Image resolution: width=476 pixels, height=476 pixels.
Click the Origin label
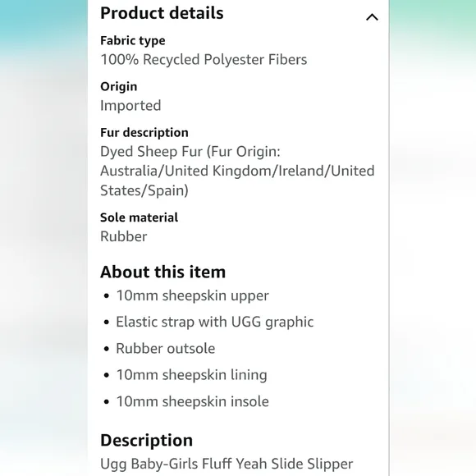point(119,87)
